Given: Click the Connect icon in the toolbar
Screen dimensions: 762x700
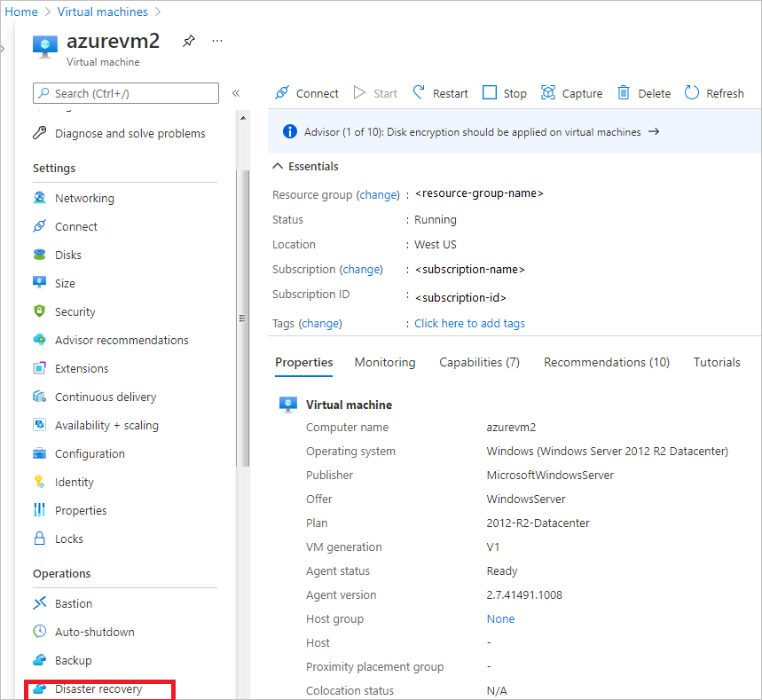Looking at the screenshot, I should [306, 92].
